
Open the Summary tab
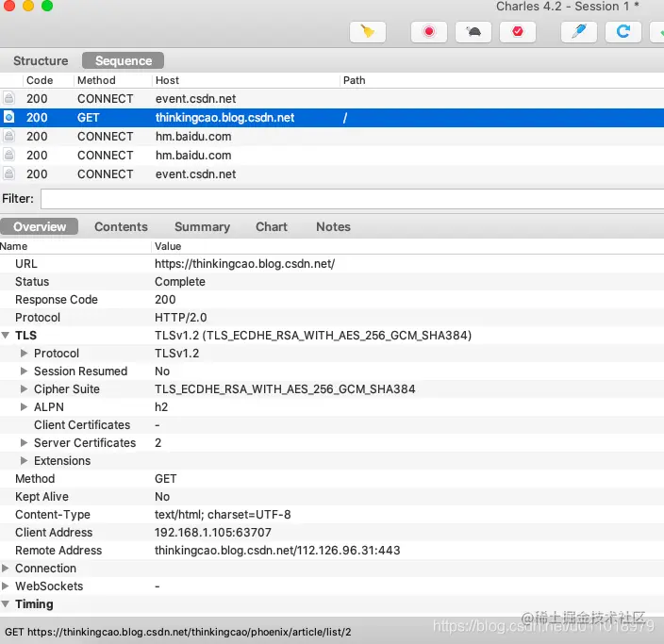[203, 226]
